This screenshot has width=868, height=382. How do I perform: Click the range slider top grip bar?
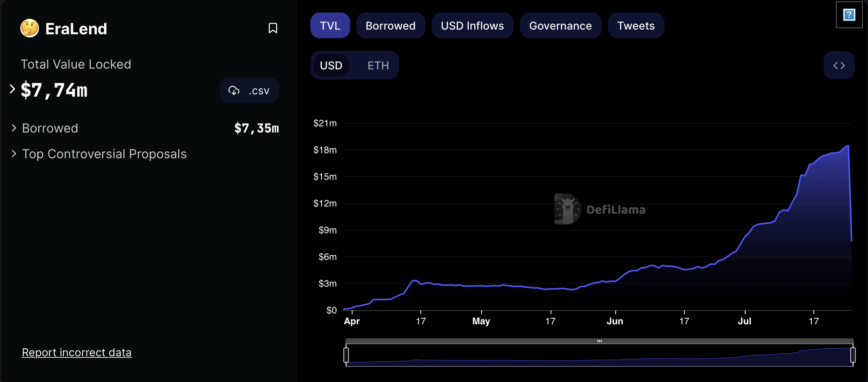pyautogui.click(x=599, y=341)
